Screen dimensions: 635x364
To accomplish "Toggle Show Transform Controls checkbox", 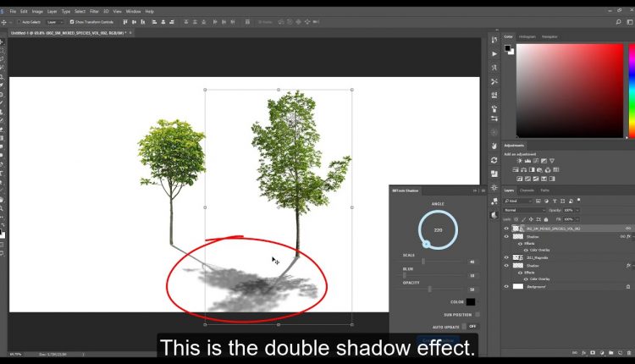I will 72,22.
